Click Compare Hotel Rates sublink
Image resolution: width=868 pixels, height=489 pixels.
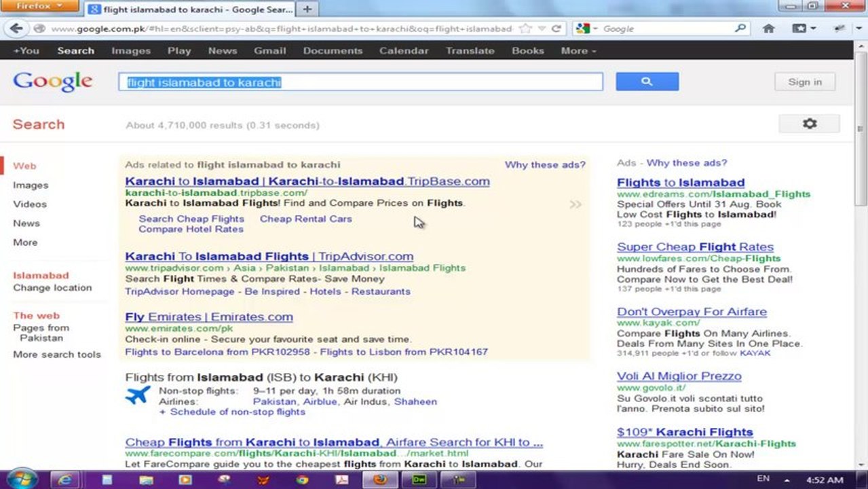191,229
